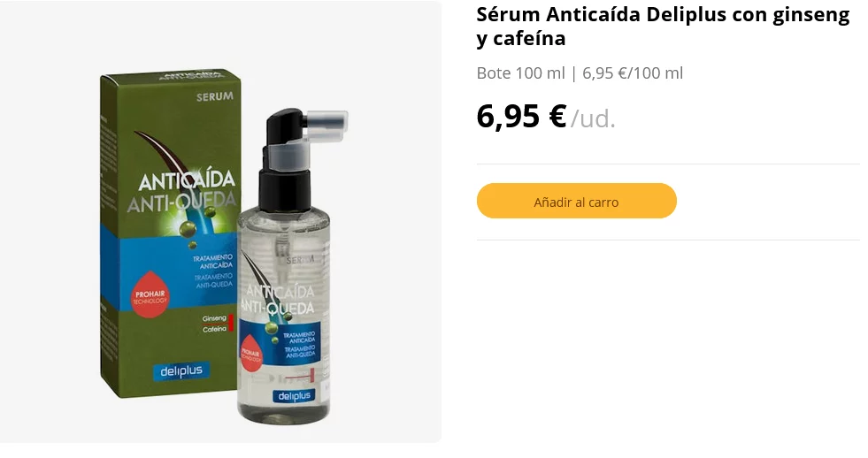The image size is (868, 458).
Task: Open the Sérum Anticaída Deliplus product title
Action: tap(663, 26)
